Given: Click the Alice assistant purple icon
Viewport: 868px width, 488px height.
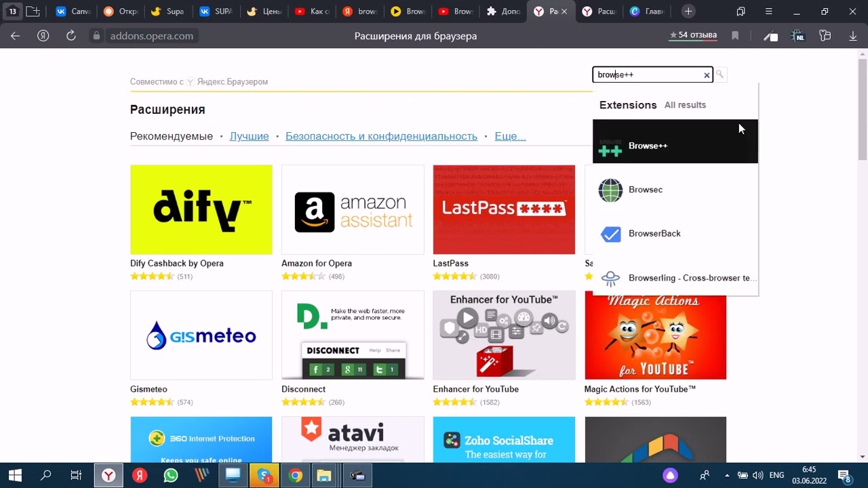Looking at the screenshot, I should tap(670, 475).
